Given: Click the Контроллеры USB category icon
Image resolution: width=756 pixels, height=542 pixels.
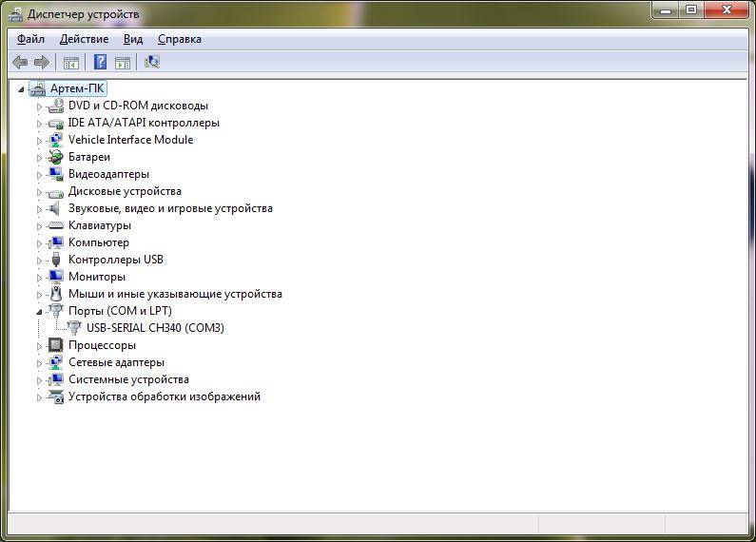Looking at the screenshot, I should [x=56, y=260].
